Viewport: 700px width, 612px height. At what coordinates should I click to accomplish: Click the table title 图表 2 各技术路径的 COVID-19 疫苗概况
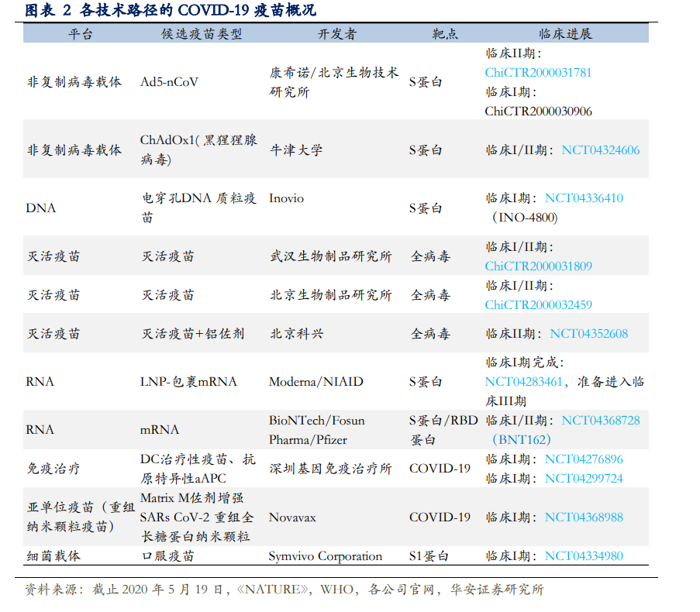tap(170, 10)
